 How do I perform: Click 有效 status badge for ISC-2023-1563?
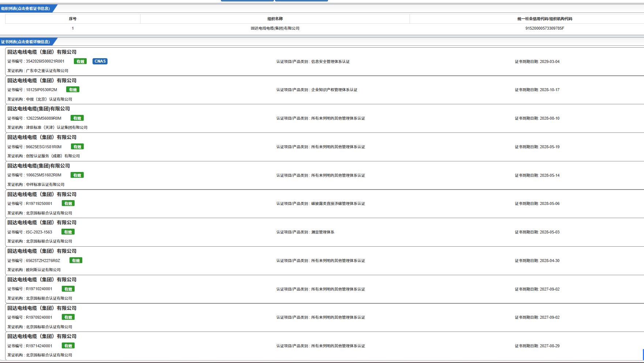(x=68, y=232)
